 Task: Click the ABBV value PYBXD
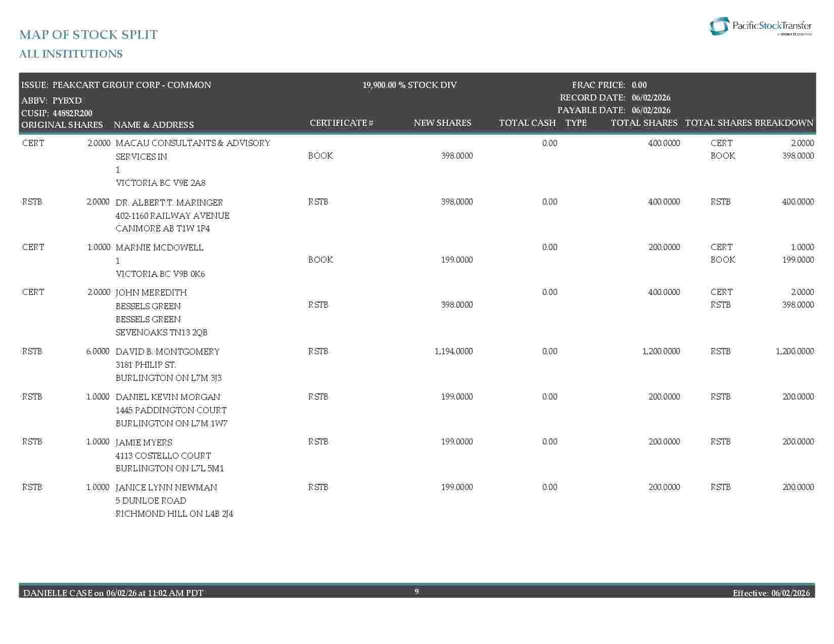tap(67, 101)
